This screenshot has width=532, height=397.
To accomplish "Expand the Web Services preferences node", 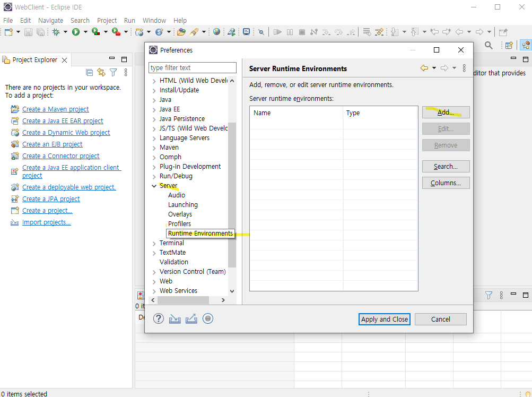I will (154, 291).
